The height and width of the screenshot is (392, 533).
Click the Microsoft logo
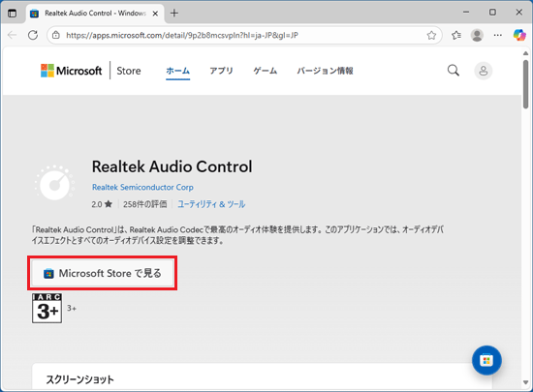[71, 71]
